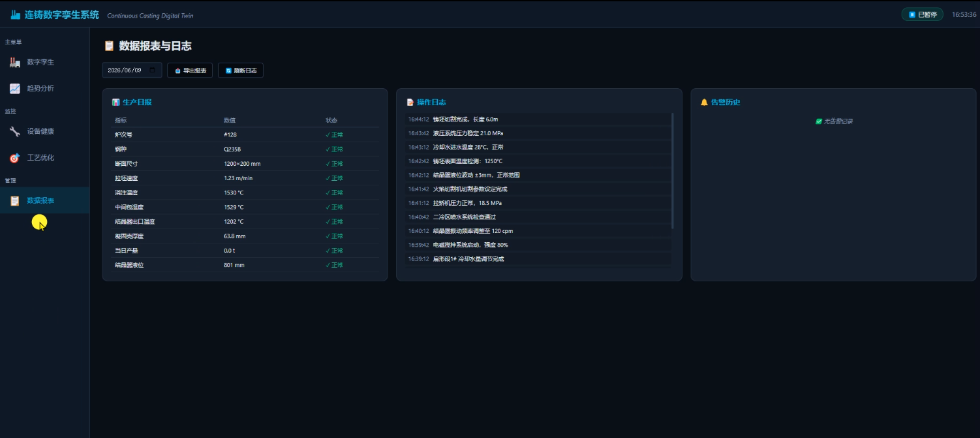Click the 拉坯速度 row label

(127, 178)
